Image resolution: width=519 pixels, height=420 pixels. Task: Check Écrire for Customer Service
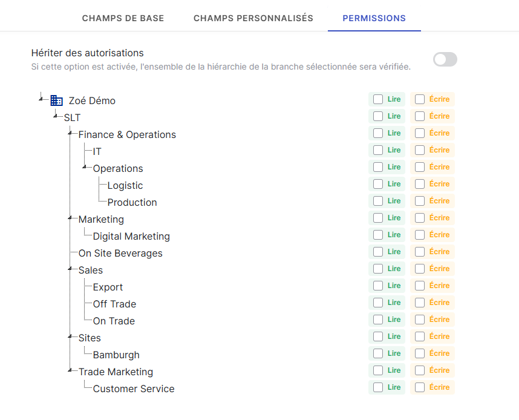click(x=420, y=387)
